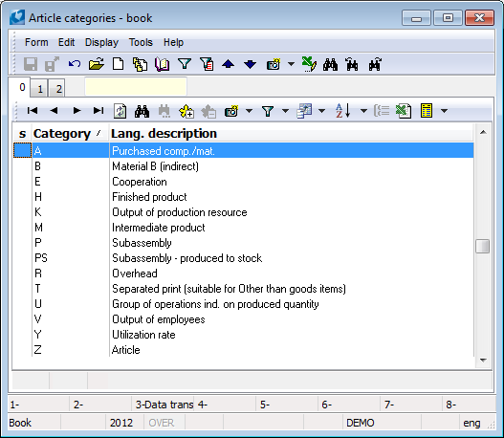Click the camera icon in top toolbar
The image size is (504, 438).
274,64
